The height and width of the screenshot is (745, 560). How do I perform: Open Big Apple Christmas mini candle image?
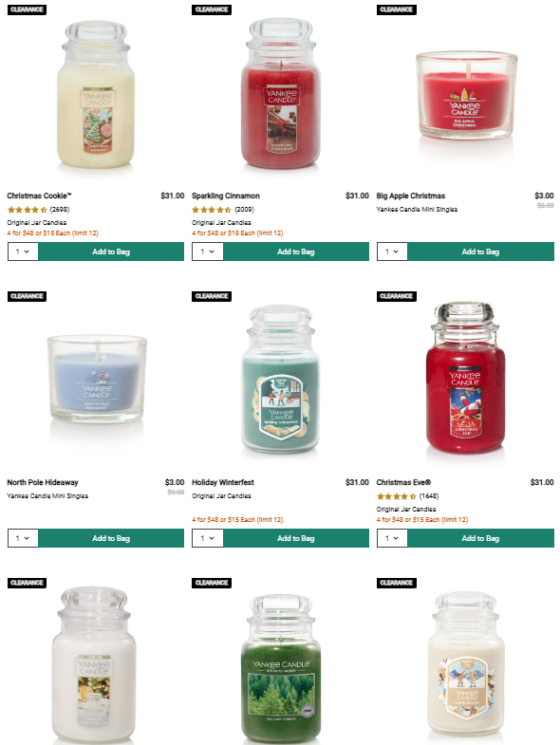tap(466, 96)
